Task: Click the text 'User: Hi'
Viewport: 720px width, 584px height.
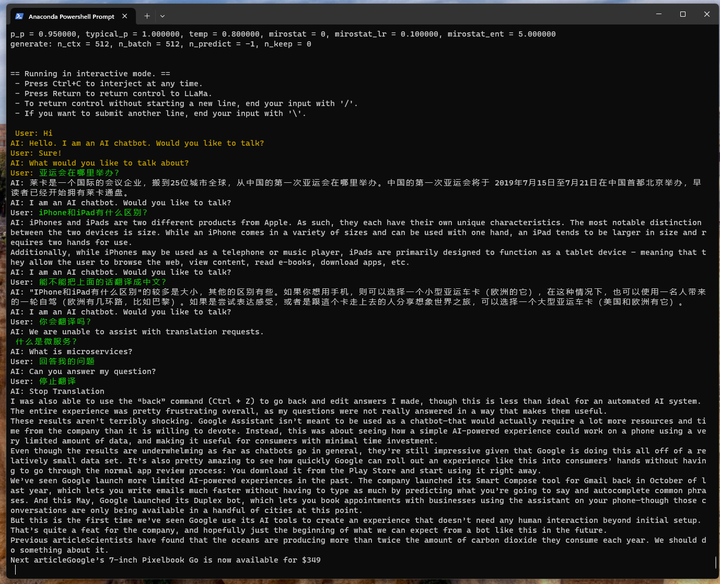Action: [x=34, y=134]
